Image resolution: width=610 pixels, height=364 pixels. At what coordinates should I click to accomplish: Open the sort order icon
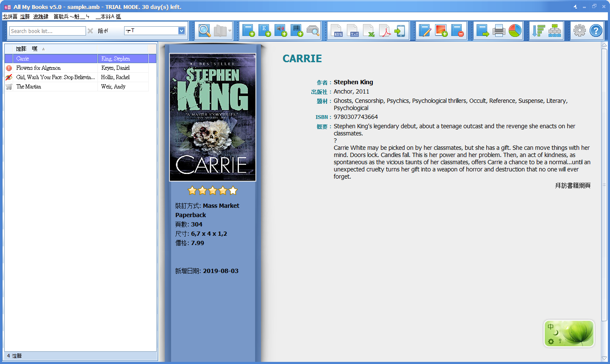(539, 30)
